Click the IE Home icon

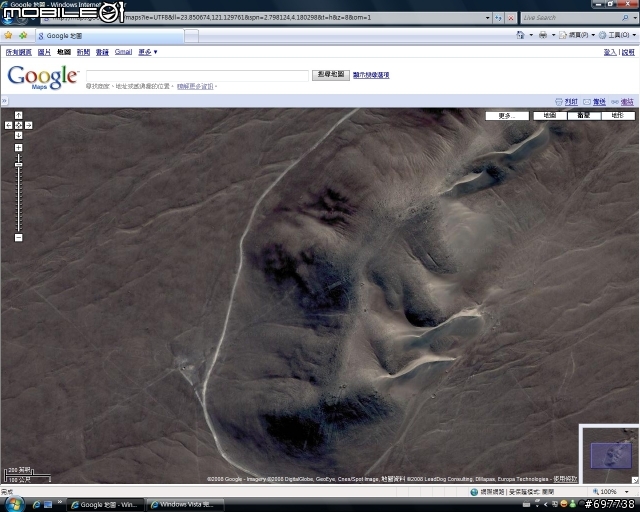tap(520, 35)
